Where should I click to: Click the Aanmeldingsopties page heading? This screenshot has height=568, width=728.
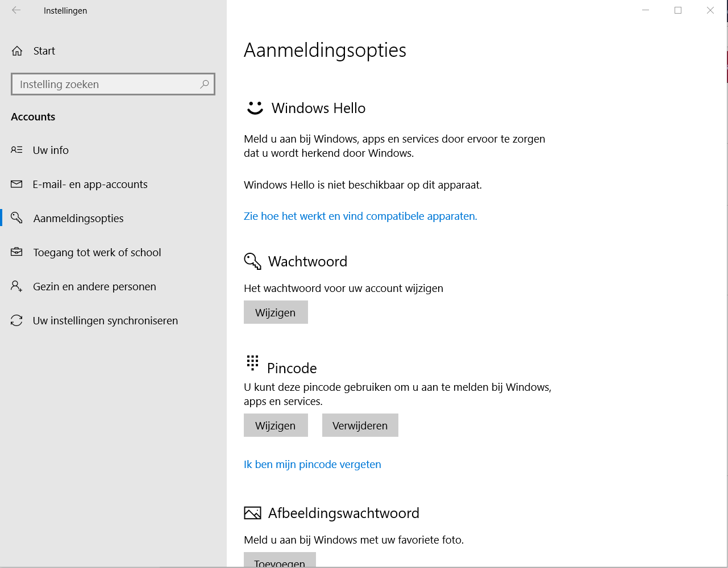pos(325,50)
